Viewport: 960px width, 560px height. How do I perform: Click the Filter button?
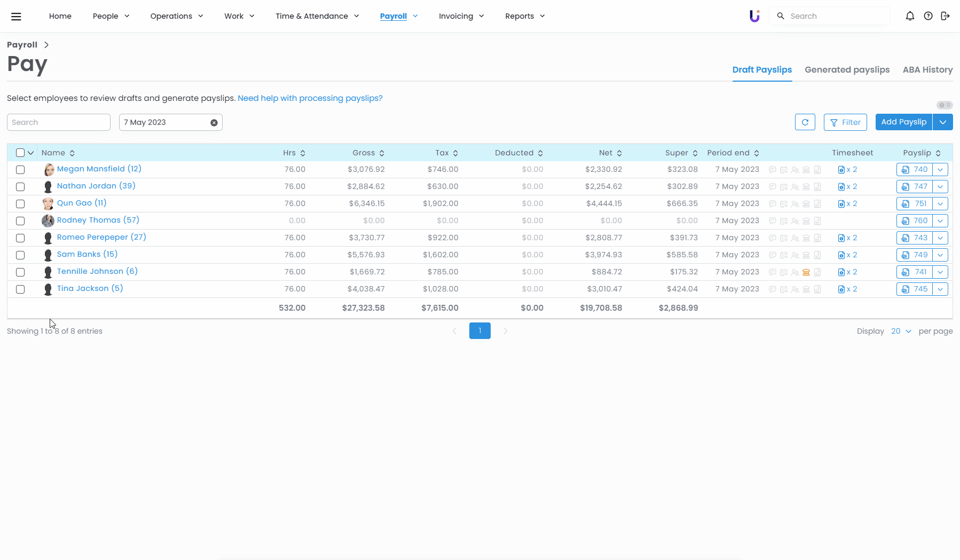click(845, 122)
